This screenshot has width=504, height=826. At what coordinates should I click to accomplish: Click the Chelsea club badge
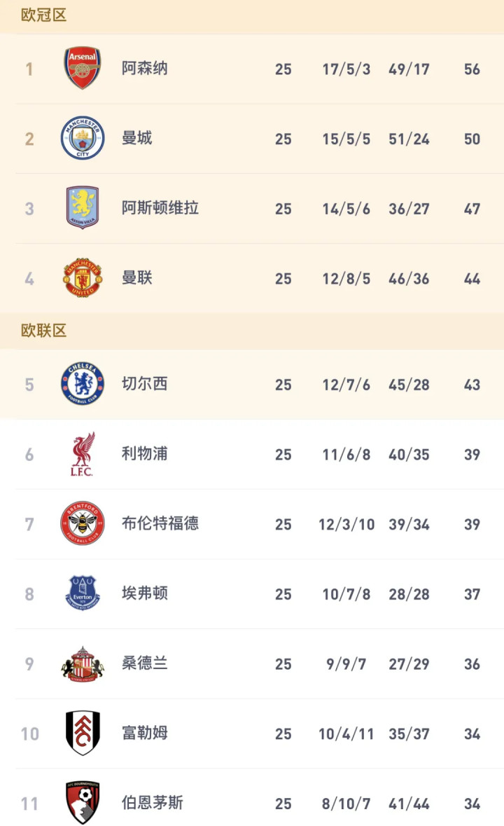[83, 384]
